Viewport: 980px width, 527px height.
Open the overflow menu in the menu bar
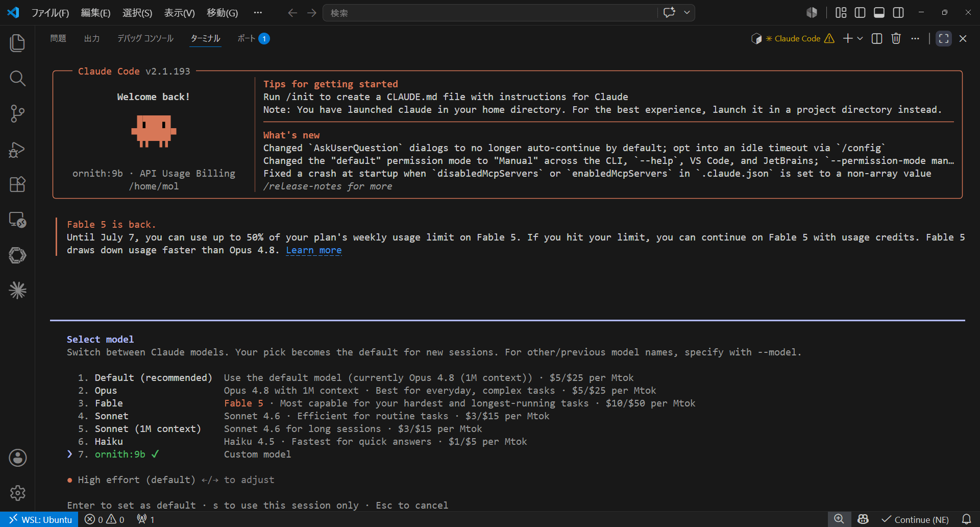point(258,13)
